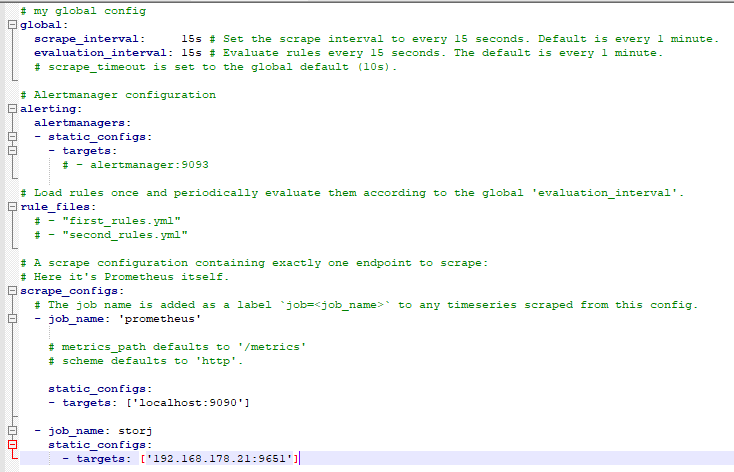Screen dimensions: 734x472
Task: Collapse the alerting block fold marker
Action: [x=13, y=109]
